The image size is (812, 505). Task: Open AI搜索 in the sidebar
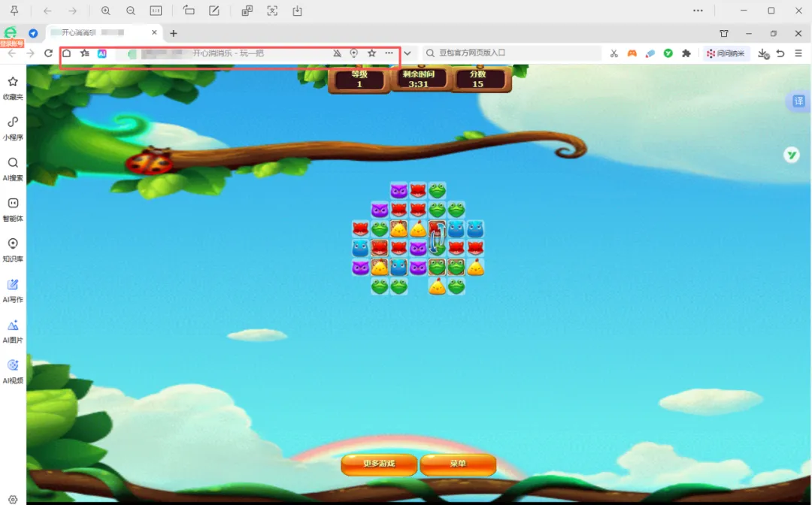click(x=13, y=168)
